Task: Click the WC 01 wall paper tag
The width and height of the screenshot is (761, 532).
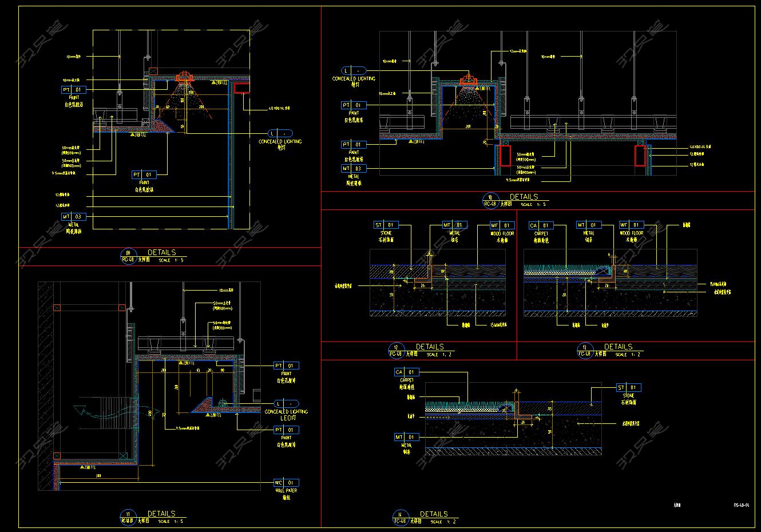Action: point(287,482)
